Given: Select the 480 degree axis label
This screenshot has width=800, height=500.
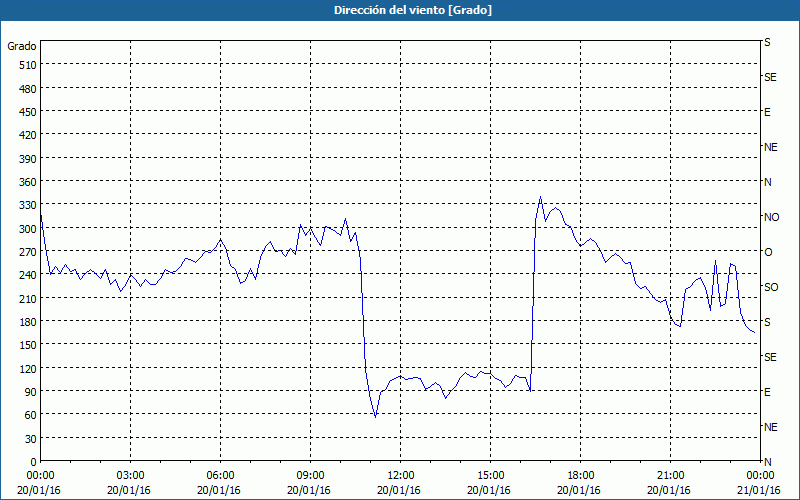Looking at the screenshot, I should click(x=27, y=88).
